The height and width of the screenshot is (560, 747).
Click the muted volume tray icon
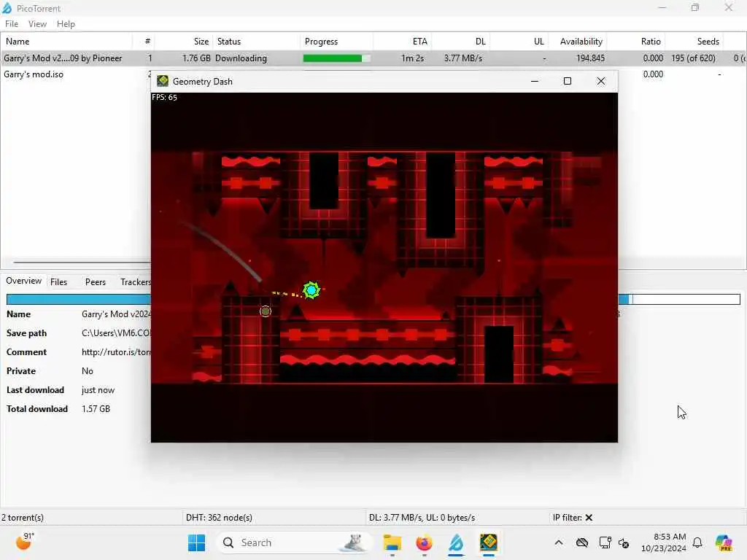[x=624, y=542]
